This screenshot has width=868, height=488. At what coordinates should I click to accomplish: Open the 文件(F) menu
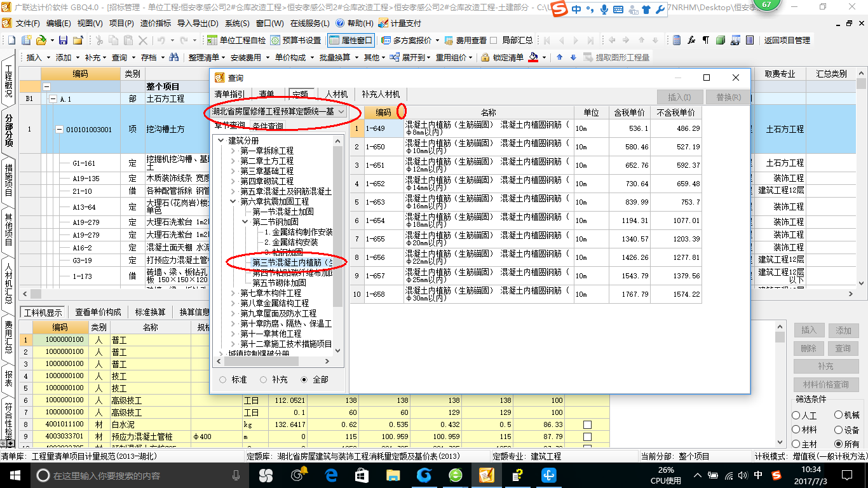[27, 23]
